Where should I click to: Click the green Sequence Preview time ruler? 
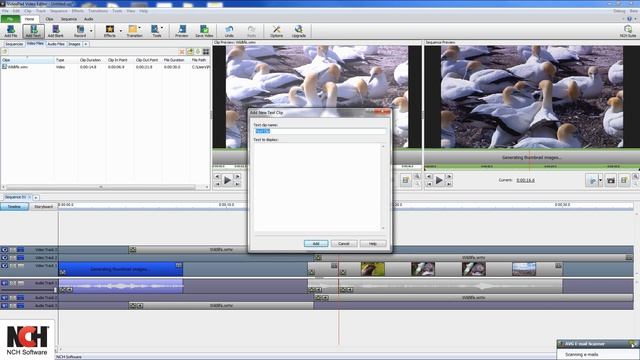click(531, 167)
